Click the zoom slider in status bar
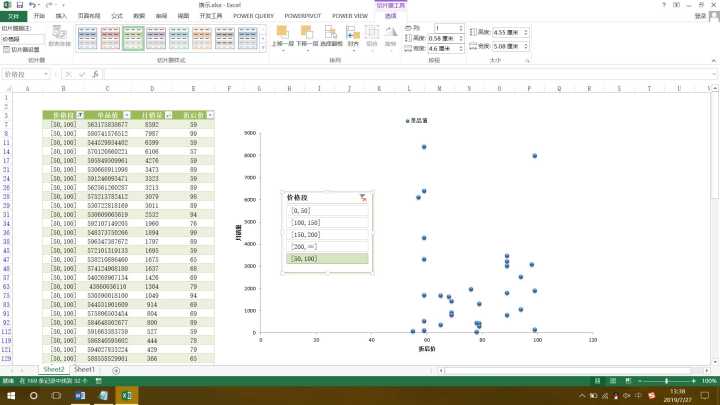Image resolution: width=720 pixels, height=405 pixels. (x=667, y=381)
